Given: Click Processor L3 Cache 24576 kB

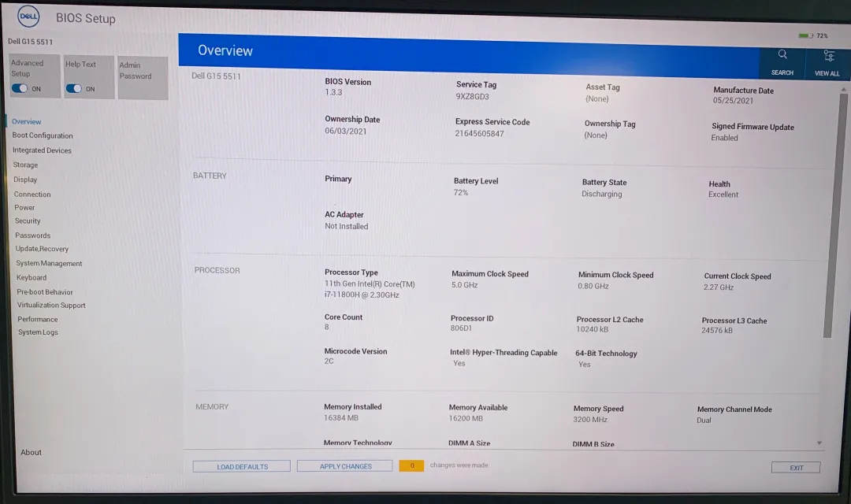Looking at the screenshot, I should click(716, 331).
